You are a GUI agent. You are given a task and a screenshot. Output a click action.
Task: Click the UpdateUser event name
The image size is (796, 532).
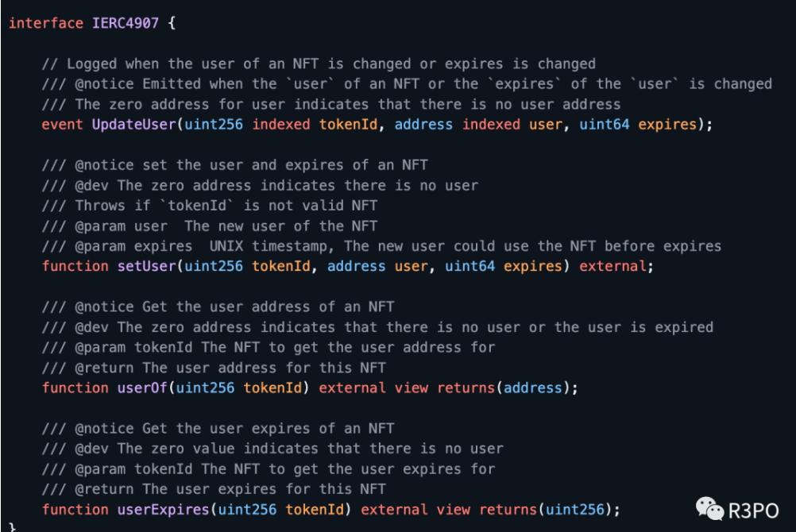point(134,125)
